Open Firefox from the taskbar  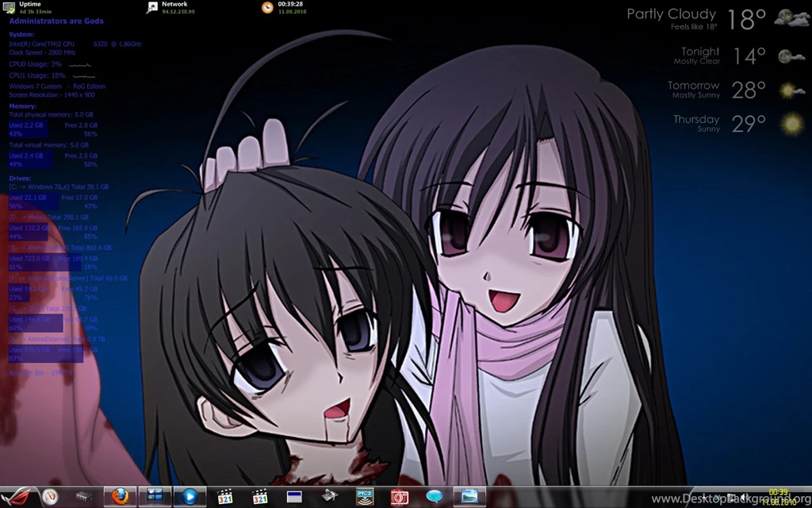120,497
